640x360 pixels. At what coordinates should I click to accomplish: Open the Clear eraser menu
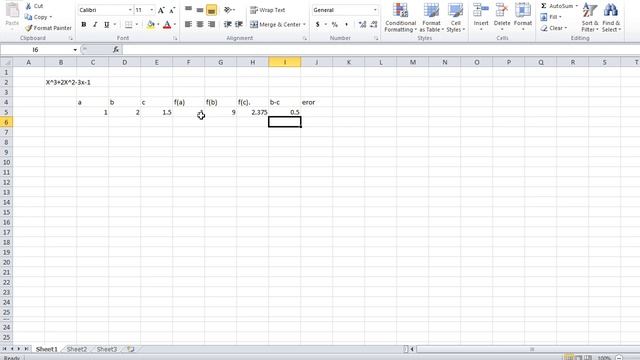tap(553, 28)
